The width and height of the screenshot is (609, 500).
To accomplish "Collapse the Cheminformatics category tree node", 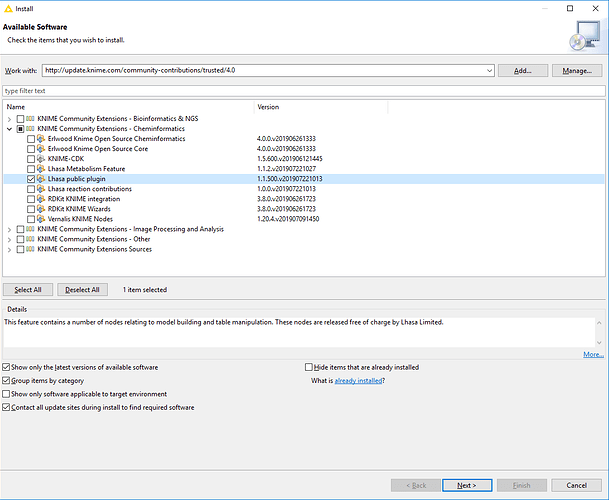I will click(9, 129).
